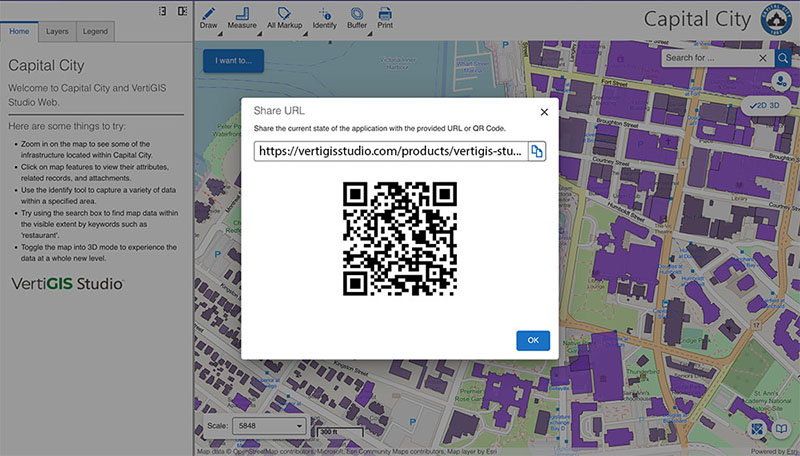Open the bookmarks book icon on map
The image size is (800, 456).
(781, 429)
